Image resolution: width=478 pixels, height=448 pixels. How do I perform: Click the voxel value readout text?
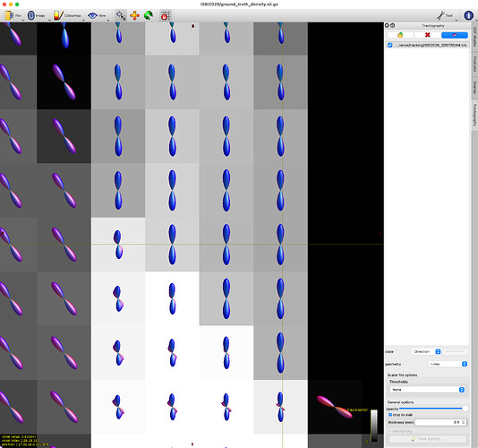(x=19, y=437)
